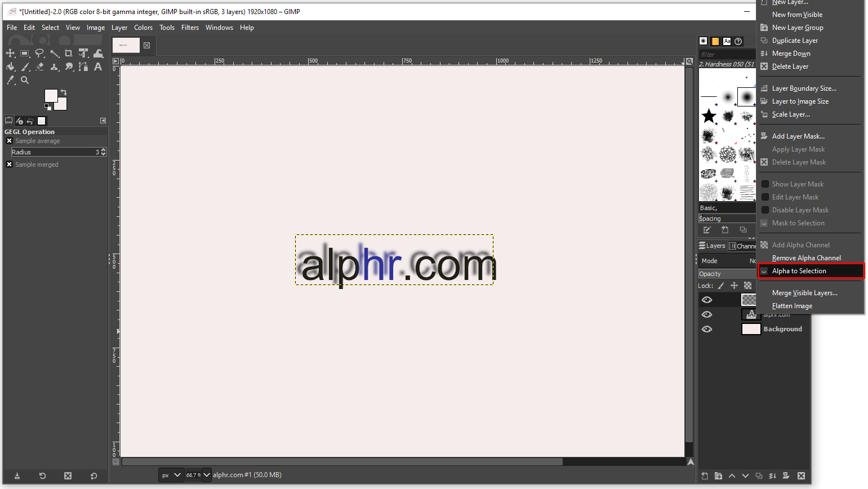Select the Free Select lasso tool

(x=39, y=54)
